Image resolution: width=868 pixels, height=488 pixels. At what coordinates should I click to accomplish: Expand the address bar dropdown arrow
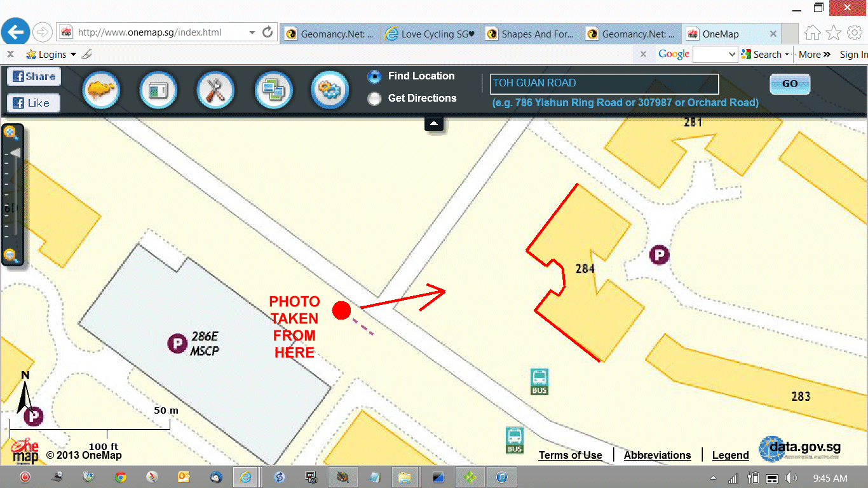pos(252,32)
